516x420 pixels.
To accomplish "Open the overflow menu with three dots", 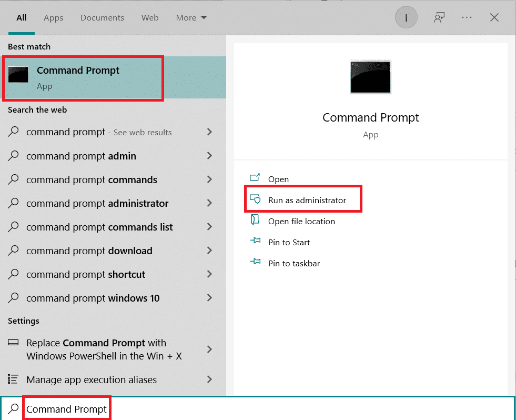I will (x=467, y=17).
